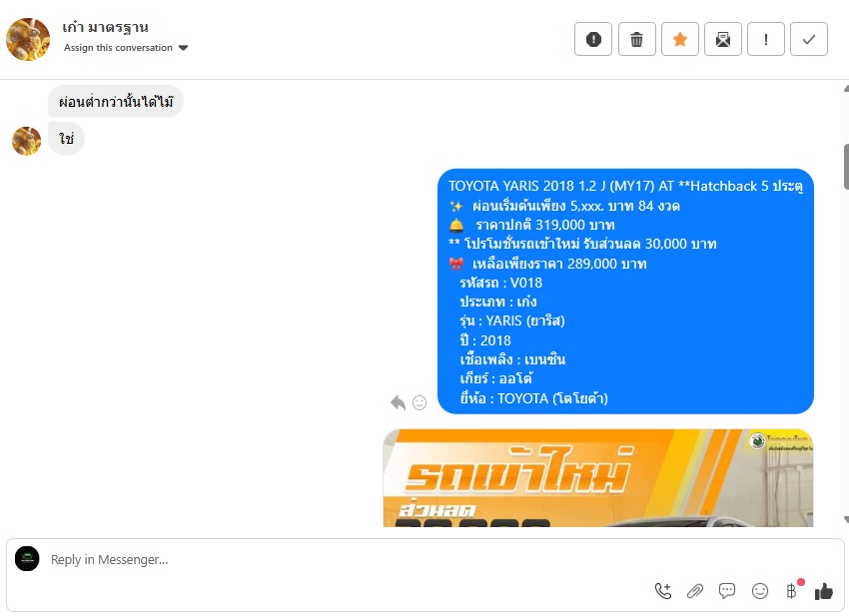Image resolution: width=849 pixels, height=616 pixels.
Task: Mark conversation unread with envelope icon
Action: (723, 39)
